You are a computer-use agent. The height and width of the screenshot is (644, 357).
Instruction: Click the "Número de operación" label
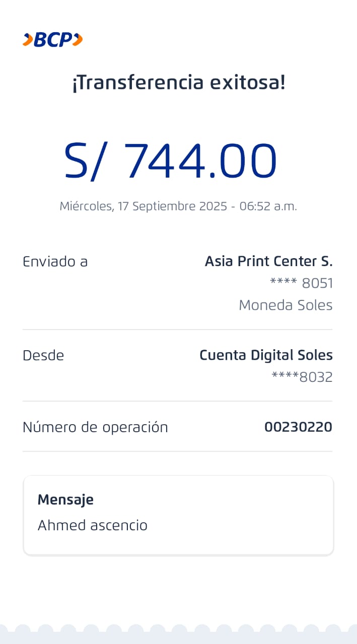point(95,427)
